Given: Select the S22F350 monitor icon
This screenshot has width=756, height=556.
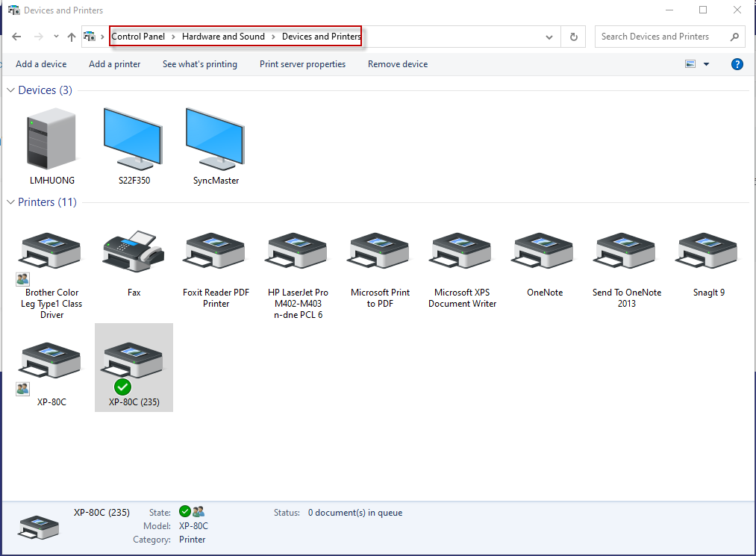Looking at the screenshot, I should click(134, 139).
